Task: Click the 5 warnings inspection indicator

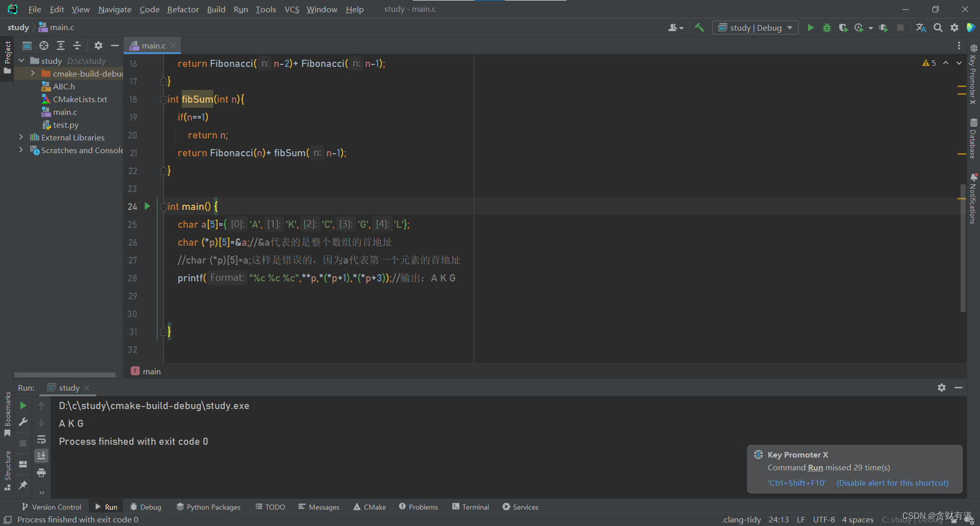Action: pyautogui.click(x=929, y=63)
